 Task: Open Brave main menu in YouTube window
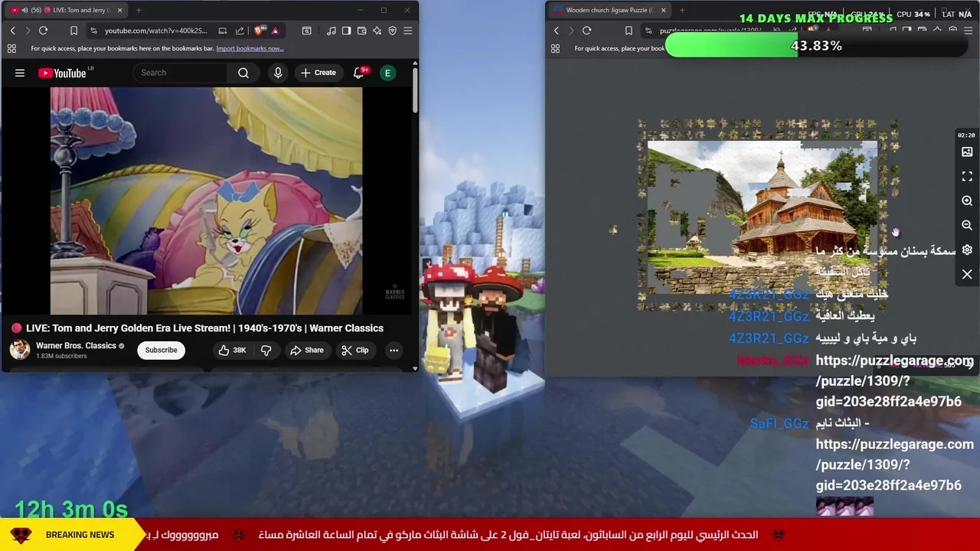[407, 31]
